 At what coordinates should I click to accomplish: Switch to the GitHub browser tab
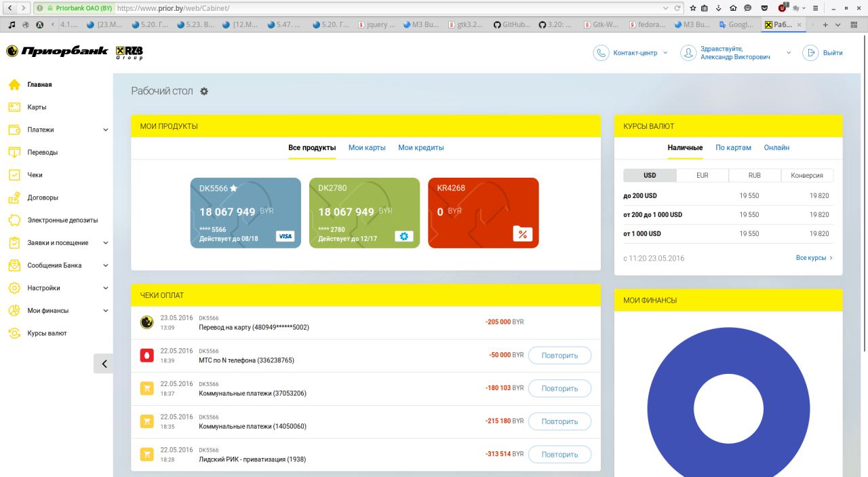tap(512, 24)
